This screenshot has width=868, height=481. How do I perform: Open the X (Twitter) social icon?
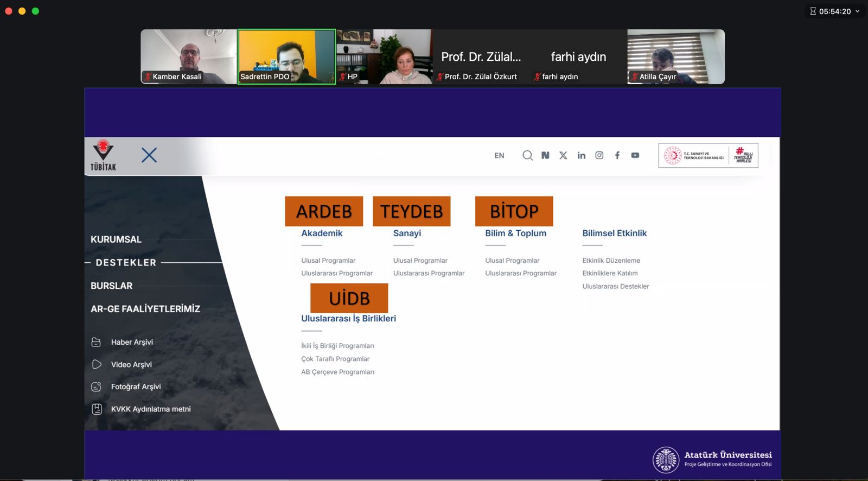point(563,155)
